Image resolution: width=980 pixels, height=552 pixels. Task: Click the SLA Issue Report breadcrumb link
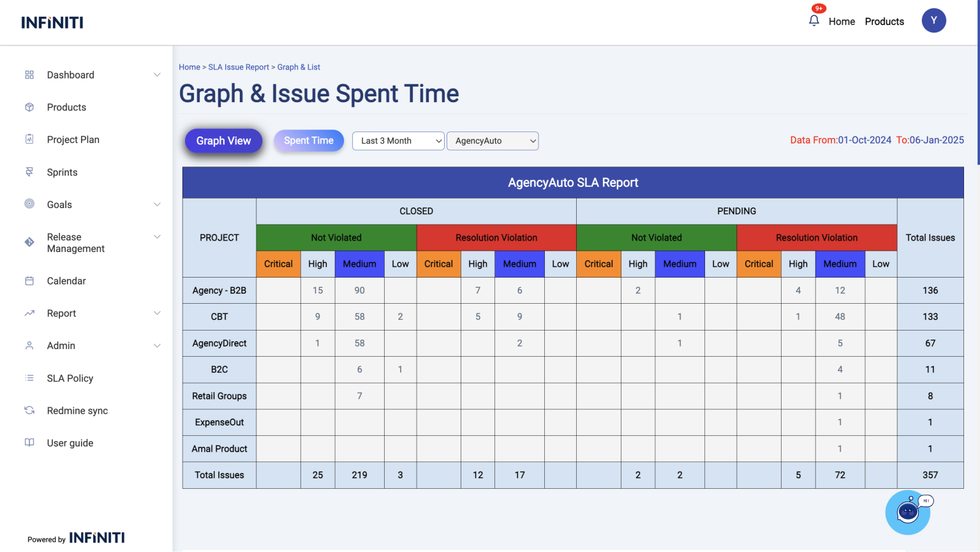pyautogui.click(x=239, y=67)
